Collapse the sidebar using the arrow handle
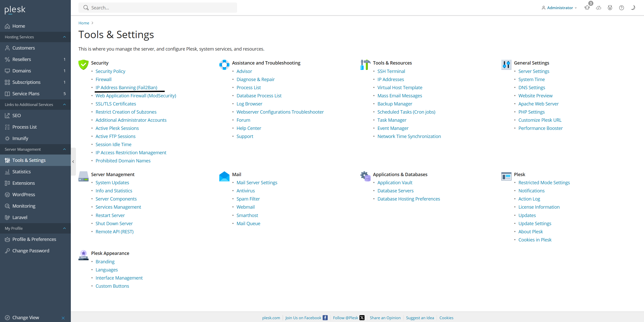 [x=73, y=161]
